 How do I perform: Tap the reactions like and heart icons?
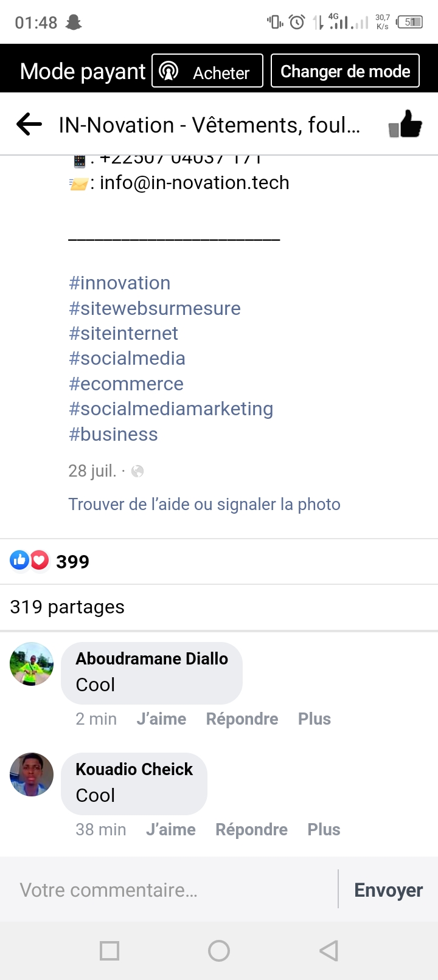click(x=29, y=561)
